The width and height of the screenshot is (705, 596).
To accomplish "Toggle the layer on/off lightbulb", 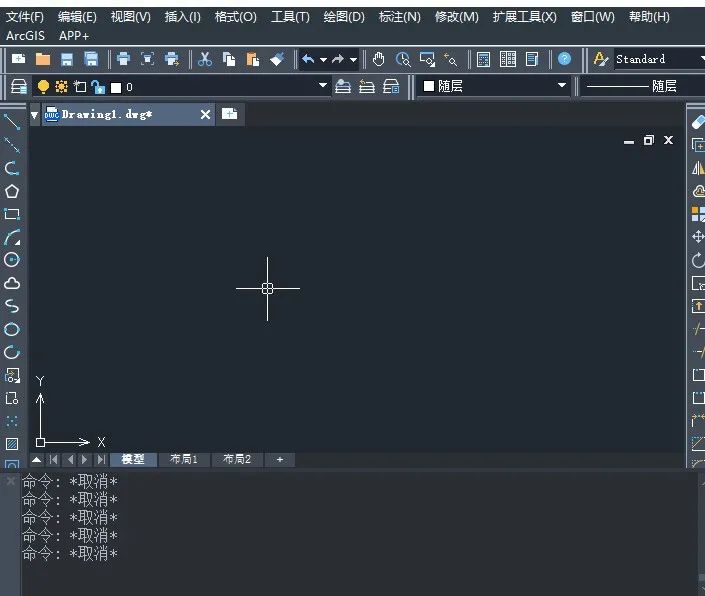I will 43,86.
